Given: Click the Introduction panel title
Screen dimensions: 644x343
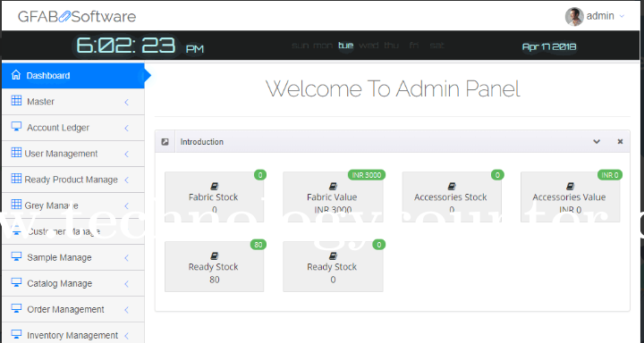Looking at the screenshot, I should click(x=202, y=142).
